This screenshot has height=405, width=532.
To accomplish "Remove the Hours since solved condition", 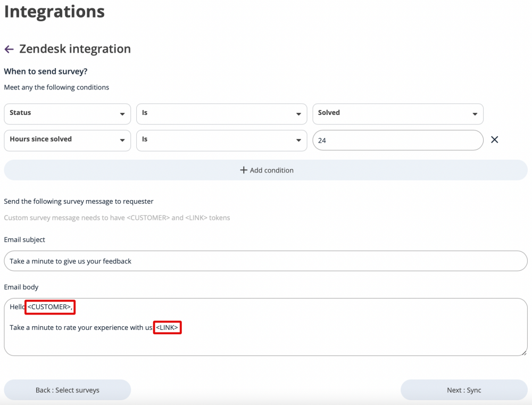I will point(494,140).
